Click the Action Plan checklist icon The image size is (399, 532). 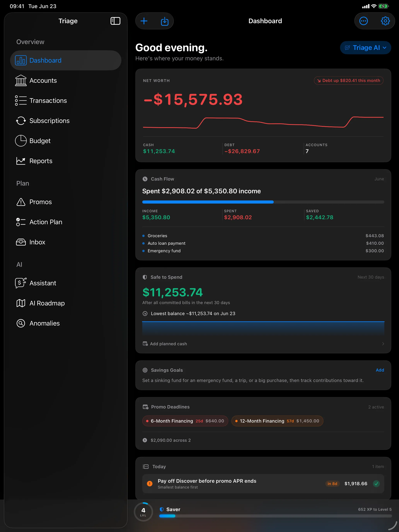[21, 222]
